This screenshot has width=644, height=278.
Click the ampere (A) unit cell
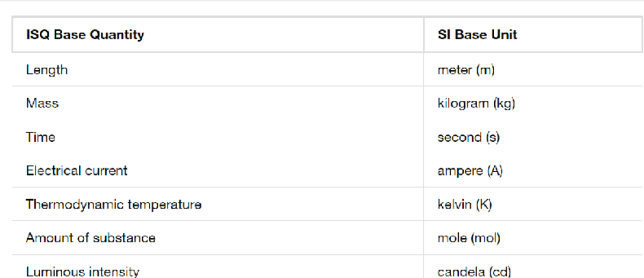[x=470, y=171]
